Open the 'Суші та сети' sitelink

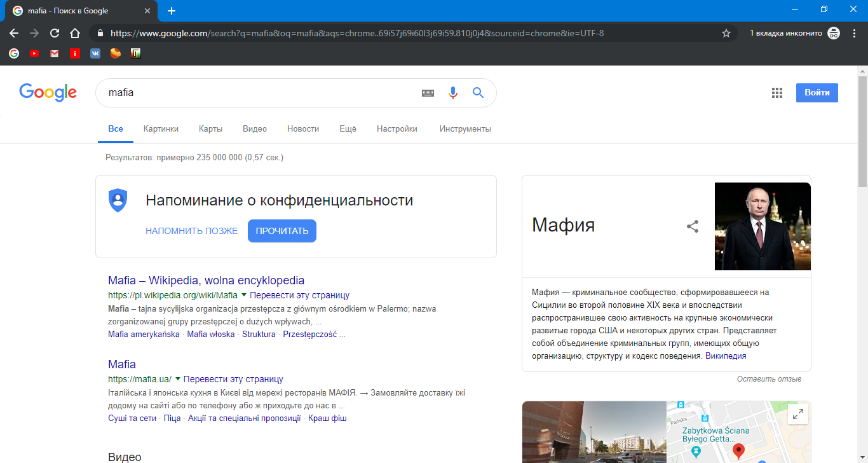click(132, 418)
